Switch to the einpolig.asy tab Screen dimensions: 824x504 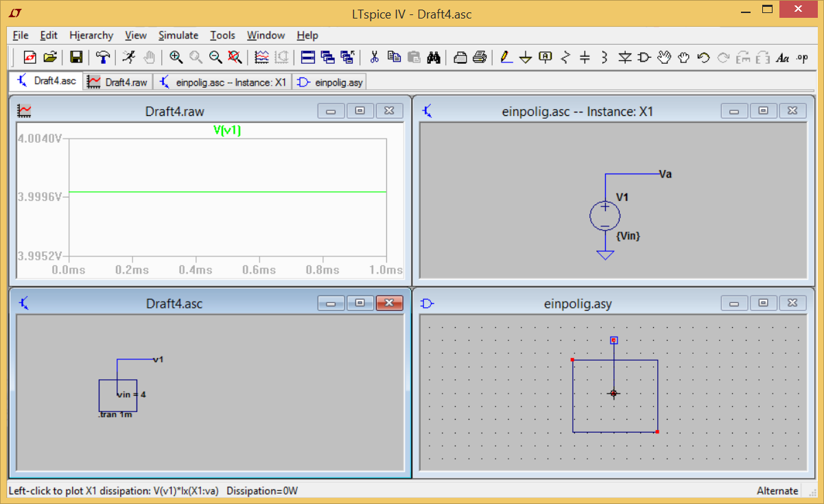[x=329, y=82]
